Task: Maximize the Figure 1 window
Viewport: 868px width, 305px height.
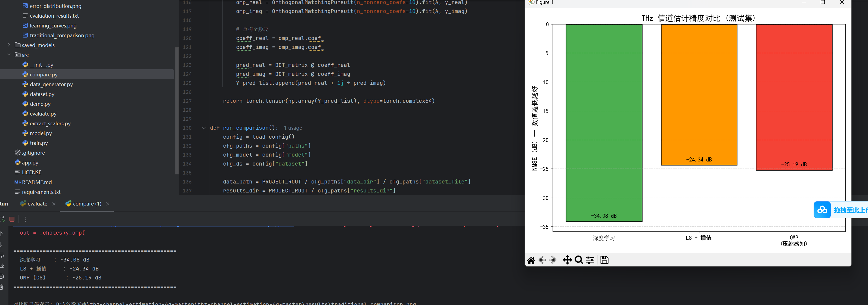Action: pos(823,2)
